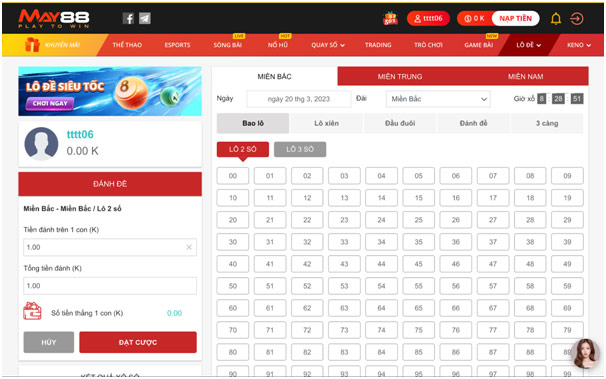The height and width of the screenshot is (379, 606).
Task: Open the Nổ Hũ menu item
Action: [x=278, y=45]
